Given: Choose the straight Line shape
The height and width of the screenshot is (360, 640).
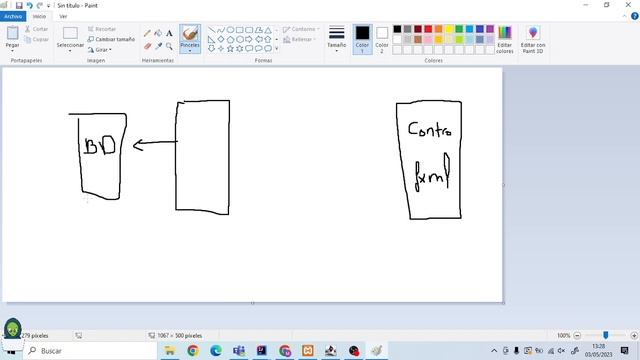Looking at the screenshot, I should 211,30.
